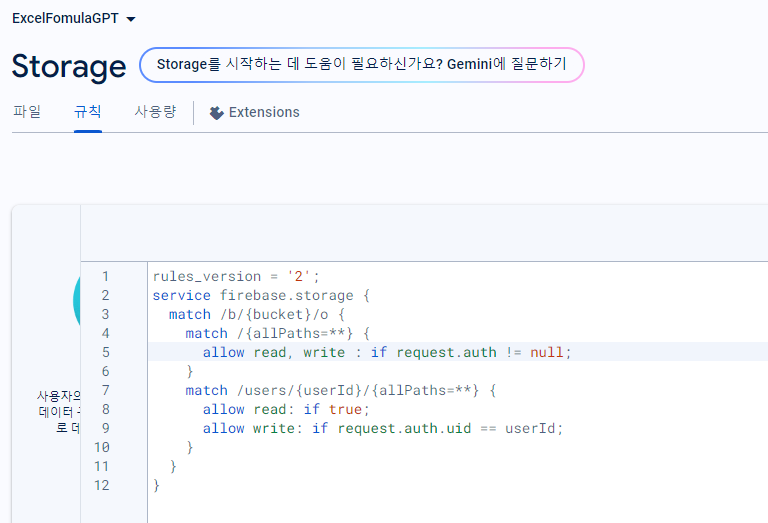Click line number 5 in gutter
Image resolution: width=768 pixels, height=523 pixels.
(106, 353)
